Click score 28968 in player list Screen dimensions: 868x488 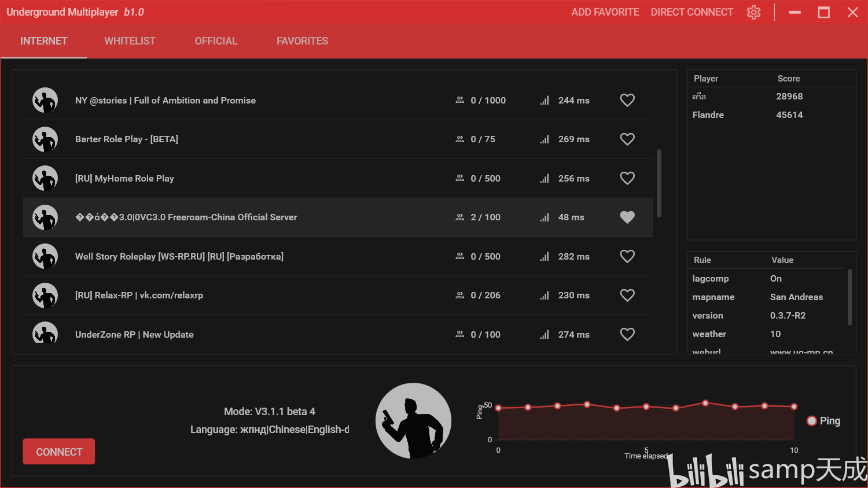pyautogui.click(x=789, y=97)
